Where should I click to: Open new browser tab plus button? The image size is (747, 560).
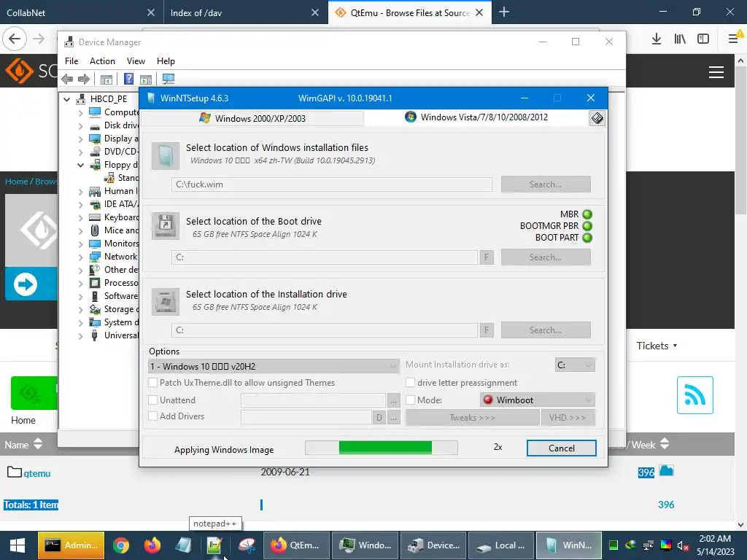(503, 12)
